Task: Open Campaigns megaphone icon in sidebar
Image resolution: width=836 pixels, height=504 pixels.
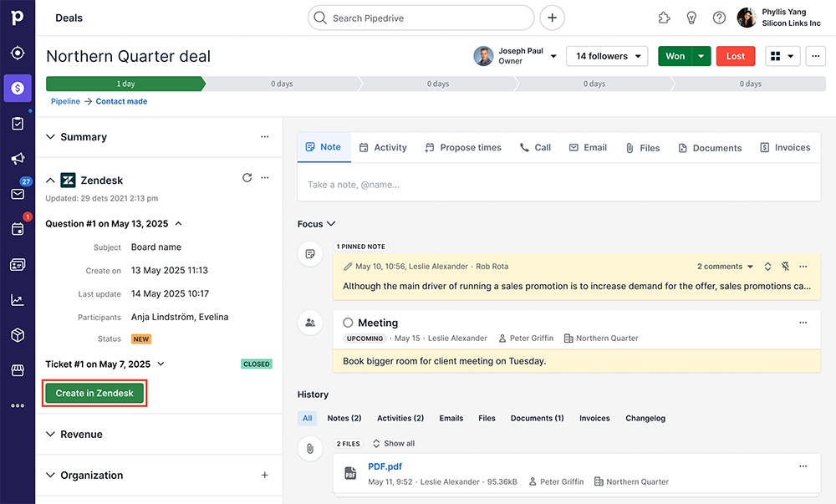Action: coord(18,158)
